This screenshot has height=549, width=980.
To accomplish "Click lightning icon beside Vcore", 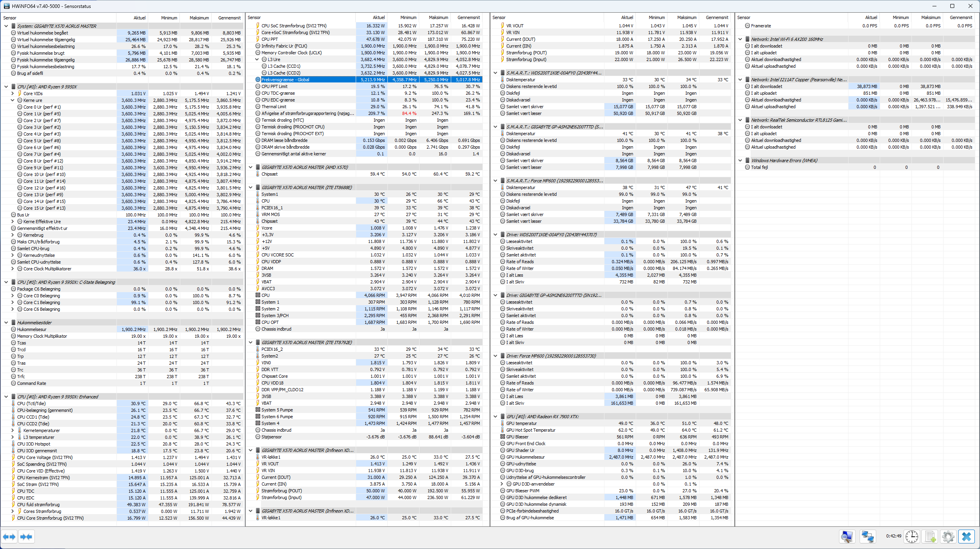I will click(258, 228).
